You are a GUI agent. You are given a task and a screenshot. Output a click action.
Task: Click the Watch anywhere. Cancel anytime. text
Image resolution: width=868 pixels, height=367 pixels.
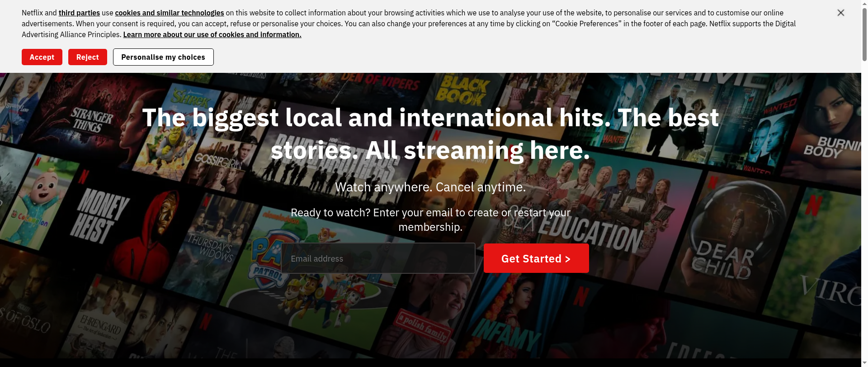pos(430,187)
